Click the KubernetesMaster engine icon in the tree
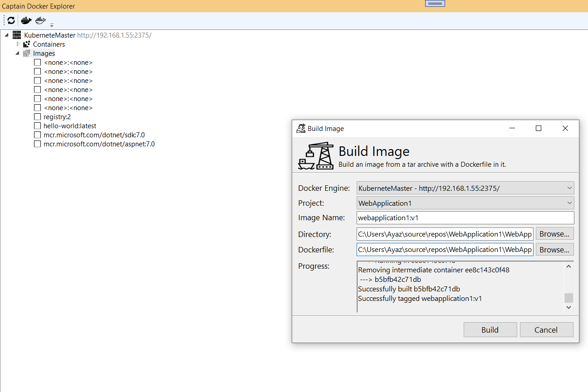The width and height of the screenshot is (588, 392). coord(16,35)
